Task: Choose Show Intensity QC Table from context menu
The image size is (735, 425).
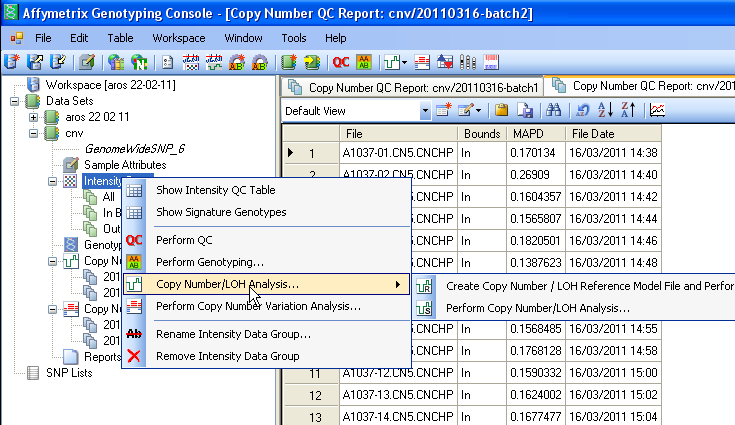Action: (266, 190)
